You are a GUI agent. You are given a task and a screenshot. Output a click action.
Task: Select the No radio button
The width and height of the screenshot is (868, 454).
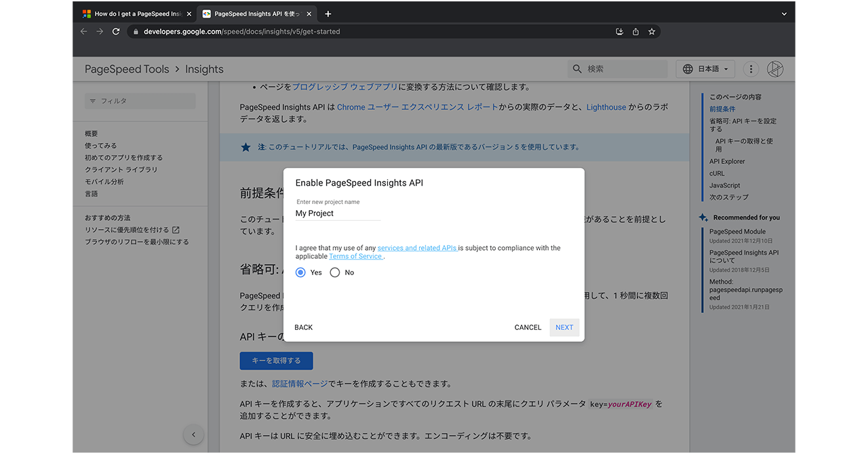click(x=335, y=272)
